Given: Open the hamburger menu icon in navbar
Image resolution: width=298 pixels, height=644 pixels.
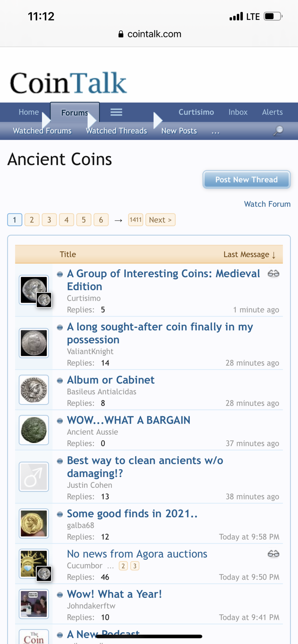Looking at the screenshot, I should pos(116,112).
